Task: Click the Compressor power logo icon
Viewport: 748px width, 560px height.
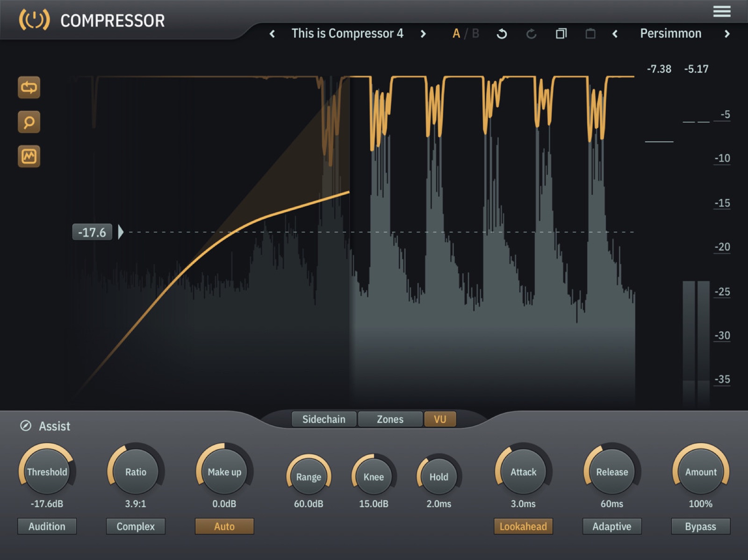Action: 34,20
